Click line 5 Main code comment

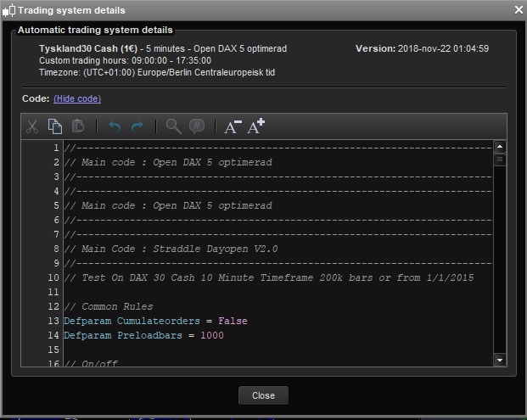pos(168,205)
